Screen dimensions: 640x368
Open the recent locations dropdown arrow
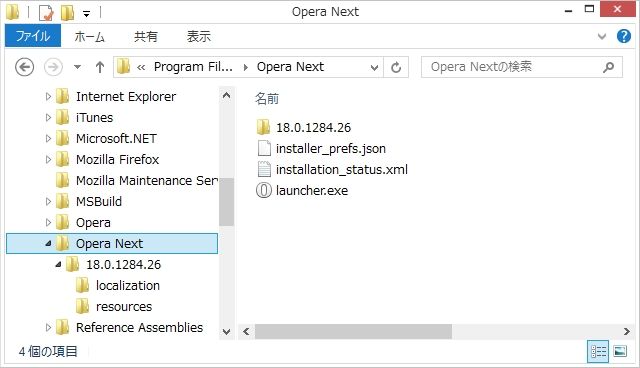(77, 67)
